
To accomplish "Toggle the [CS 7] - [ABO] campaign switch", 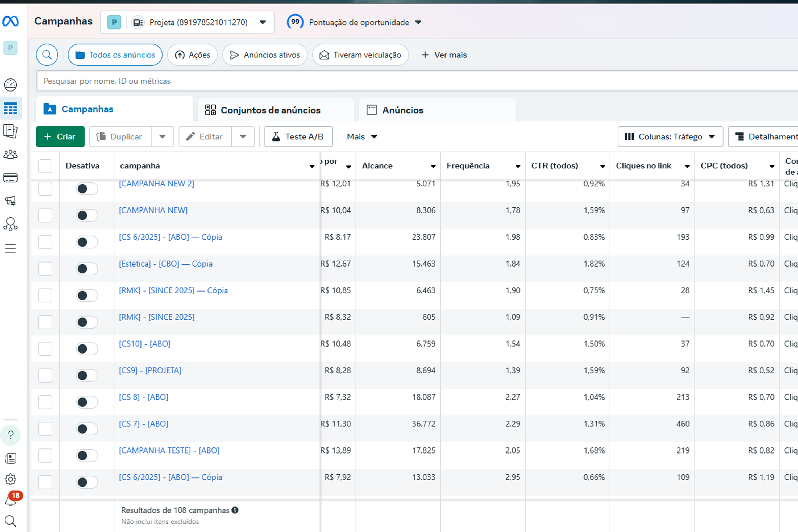I will tap(87, 429).
